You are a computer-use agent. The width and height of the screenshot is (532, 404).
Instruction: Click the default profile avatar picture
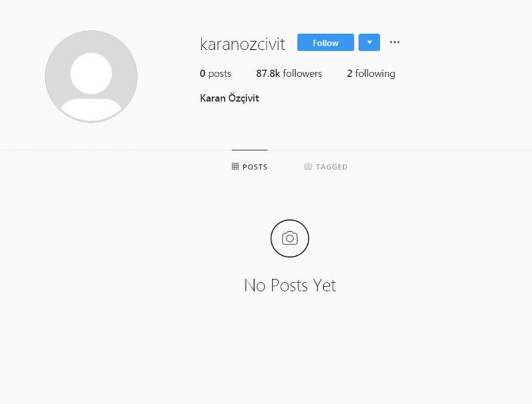click(x=91, y=76)
